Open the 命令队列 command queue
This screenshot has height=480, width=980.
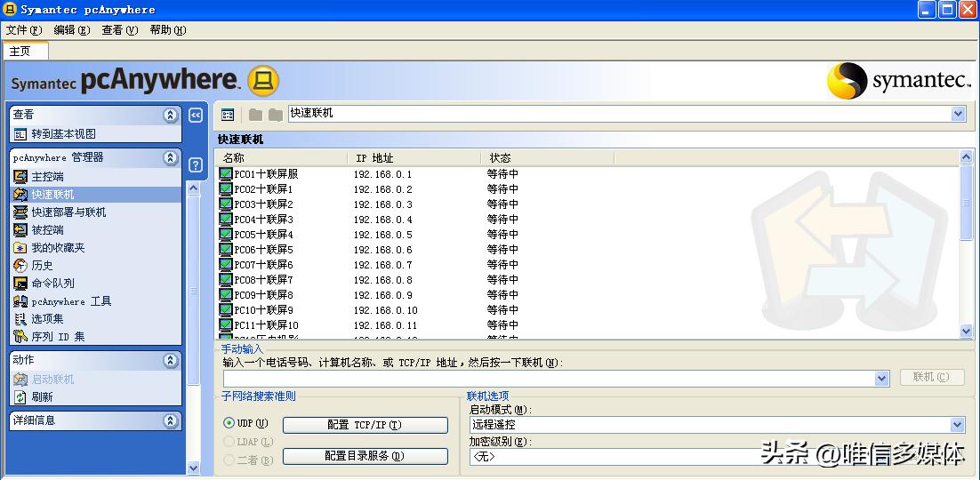tap(20, 284)
